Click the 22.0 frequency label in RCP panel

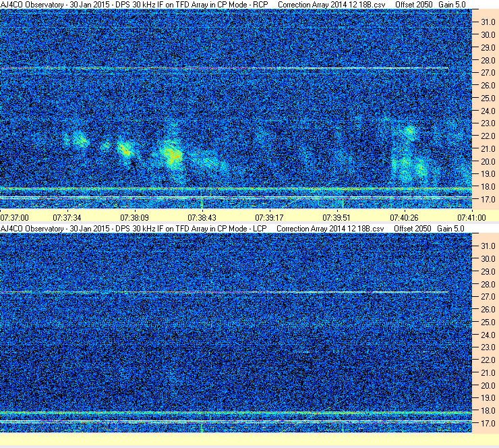tap(488, 136)
